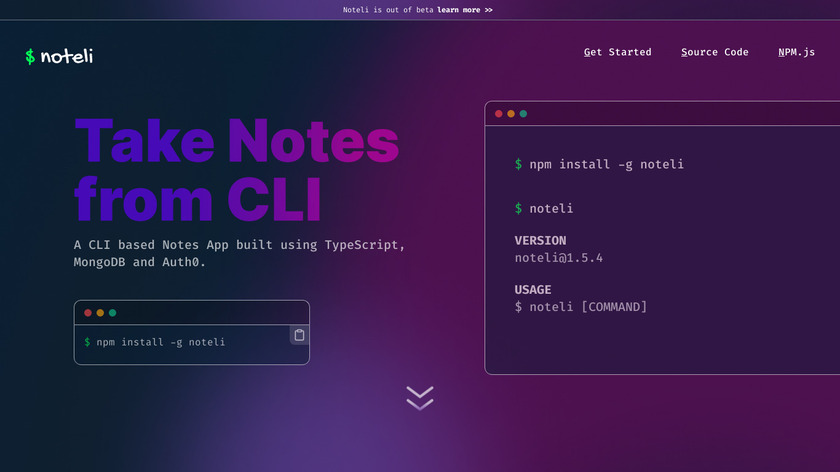840x472 pixels.
Task: Open the Get Started nav link
Action: [618, 52]
